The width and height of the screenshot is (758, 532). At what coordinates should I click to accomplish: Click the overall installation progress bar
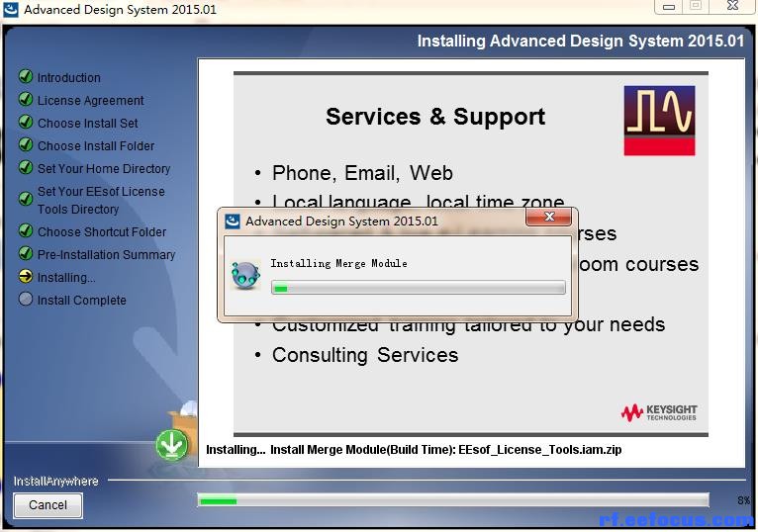(x=453, y=500)
